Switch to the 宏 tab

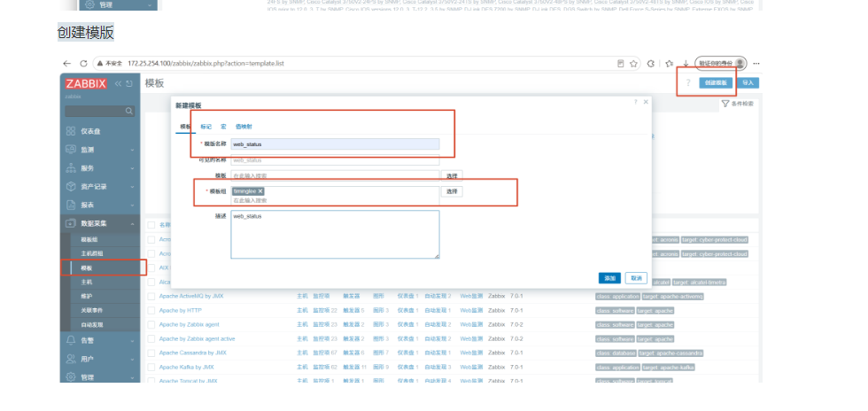point(223,127)
